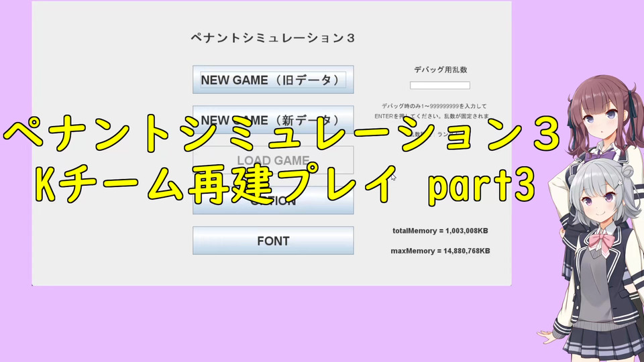Image resolution: width=644 pixels, height=362 pixels.
Task: Click the デバッグ用乱数 label
Action: click(440, 70)
